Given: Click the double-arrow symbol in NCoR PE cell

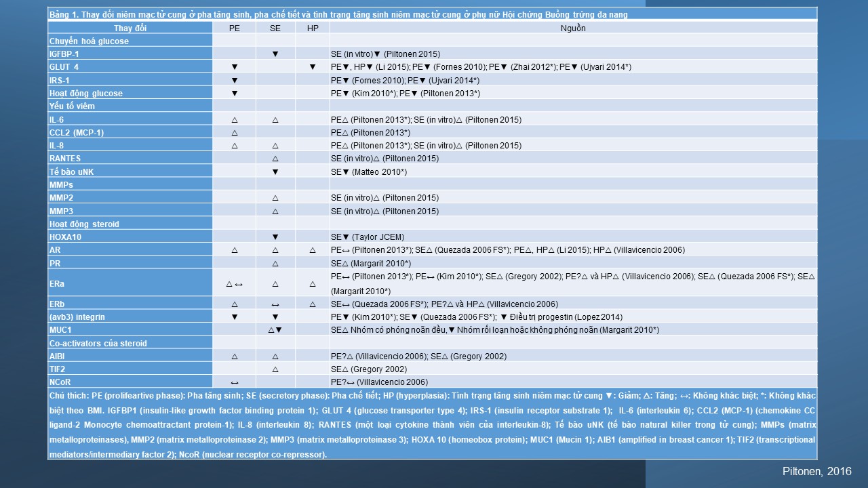Looking at the screenshot, I should 234,382.
